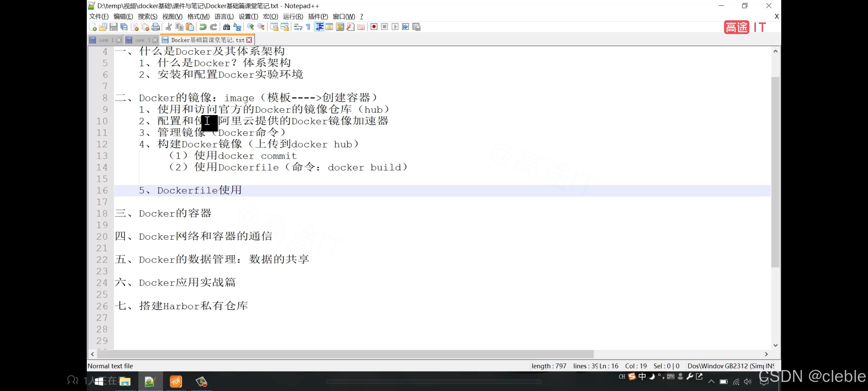Click the Save All toolbar icon
868x391 pixels.
click(x=124, y=27)
